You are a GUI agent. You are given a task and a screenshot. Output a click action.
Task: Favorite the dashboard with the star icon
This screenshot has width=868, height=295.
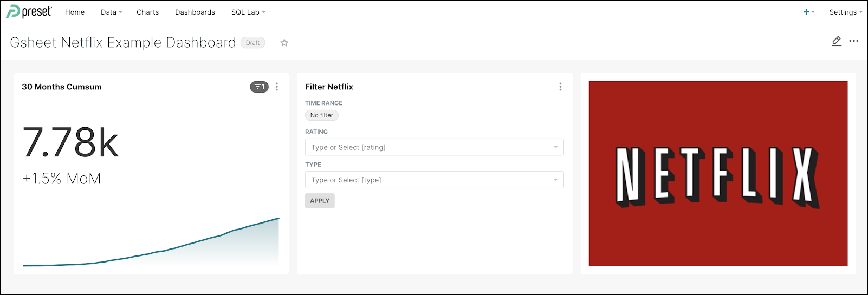coord(284,43)
